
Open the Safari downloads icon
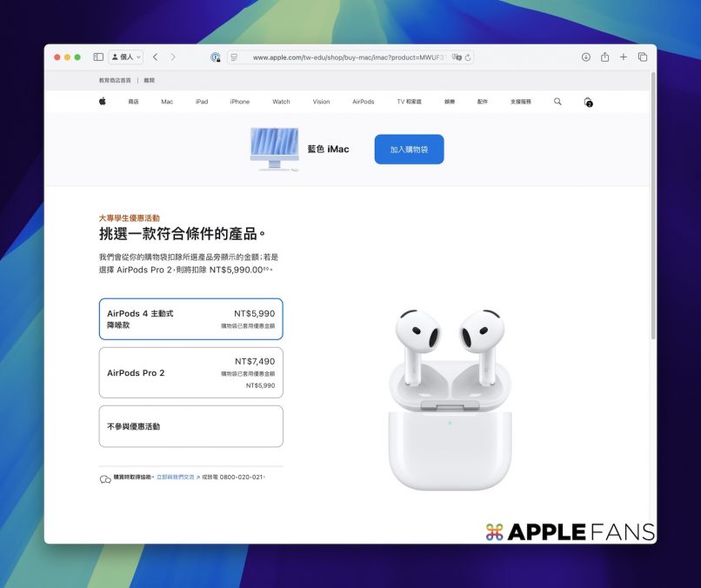tap(585, 57)
